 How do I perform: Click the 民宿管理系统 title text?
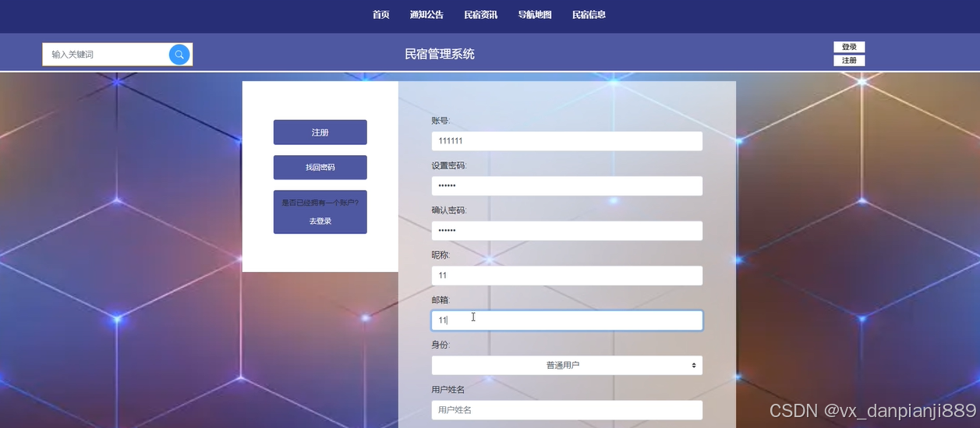tap(440, 54)
